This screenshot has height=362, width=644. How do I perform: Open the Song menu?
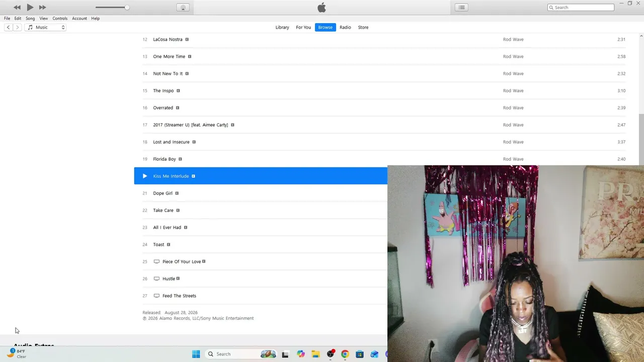point(30,18)
